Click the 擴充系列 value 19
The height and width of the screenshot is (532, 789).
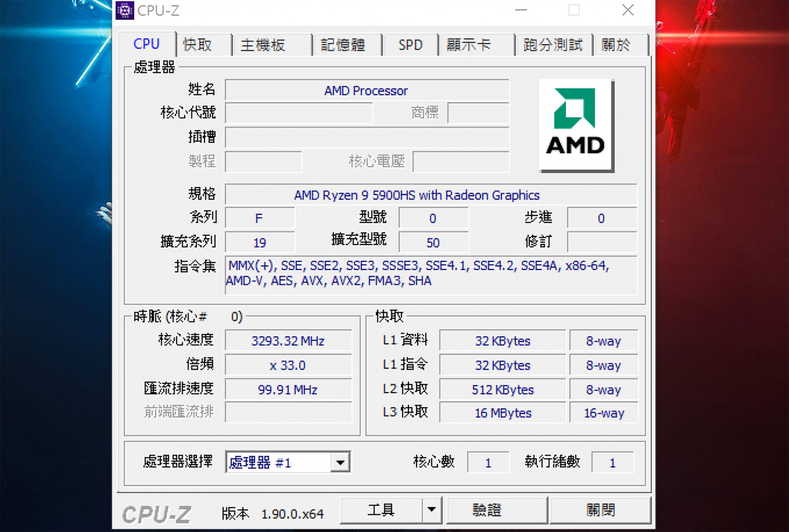[260, 243]
